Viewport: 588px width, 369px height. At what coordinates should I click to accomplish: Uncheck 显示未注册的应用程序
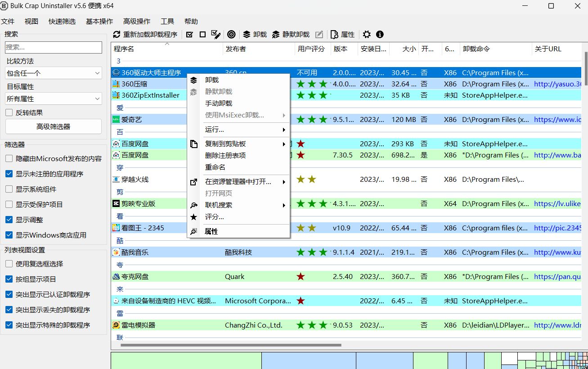pyautogui.click(x=9, y=174)
